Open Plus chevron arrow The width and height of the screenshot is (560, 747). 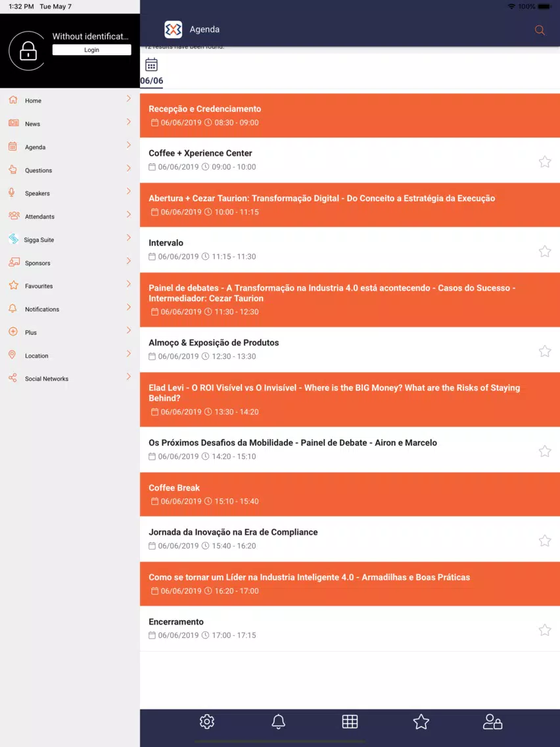click(x=129, y=330)
